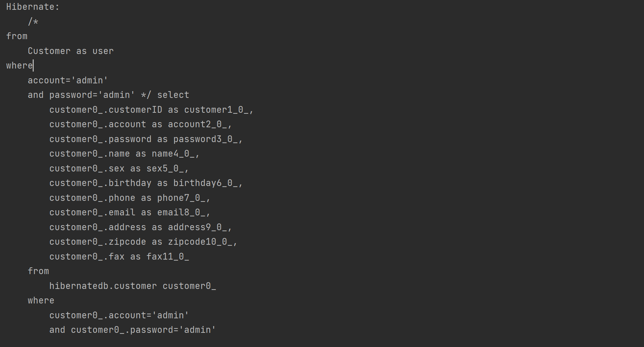The width and height of the screenshot is (644, 347).
Task: Click the name as name4_0_ line
Action: point(124,154)
